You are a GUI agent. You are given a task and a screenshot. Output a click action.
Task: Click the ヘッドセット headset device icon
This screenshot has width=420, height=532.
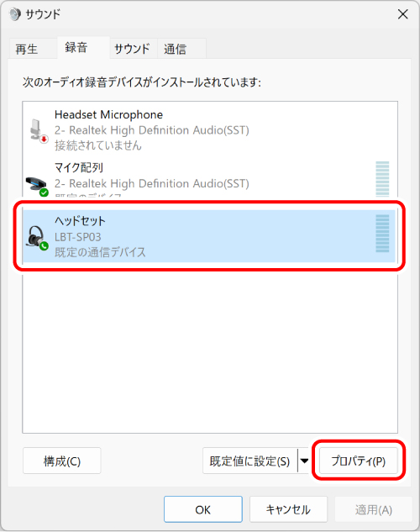click(36, 237)
